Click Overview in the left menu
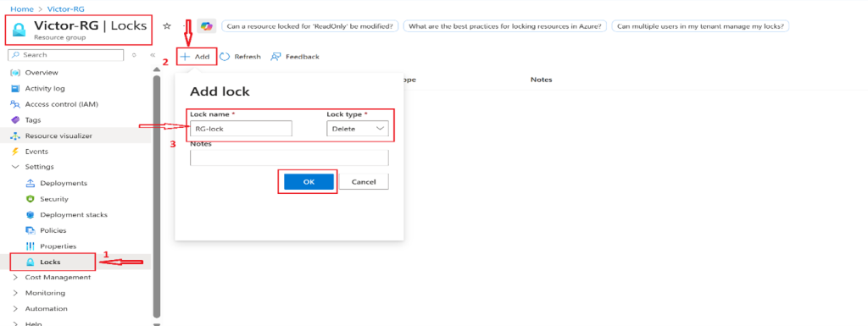Viewport: 868px width, 326px height. 42,72
